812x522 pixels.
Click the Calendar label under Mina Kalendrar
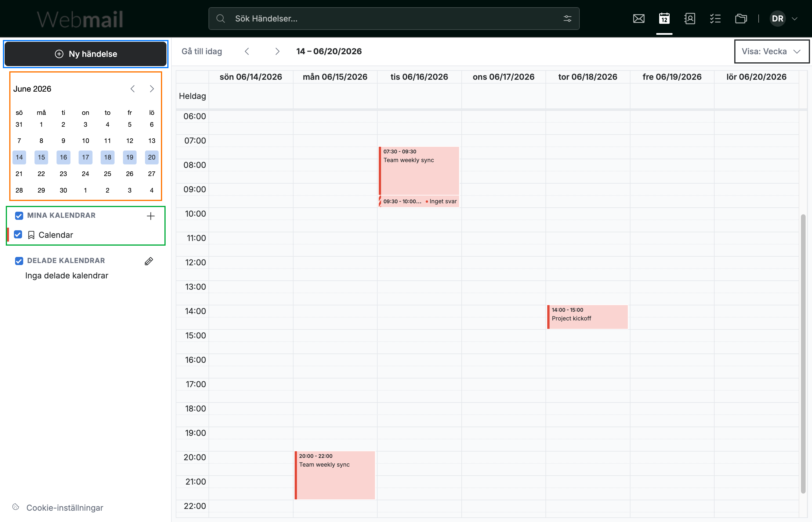[56, 235]
